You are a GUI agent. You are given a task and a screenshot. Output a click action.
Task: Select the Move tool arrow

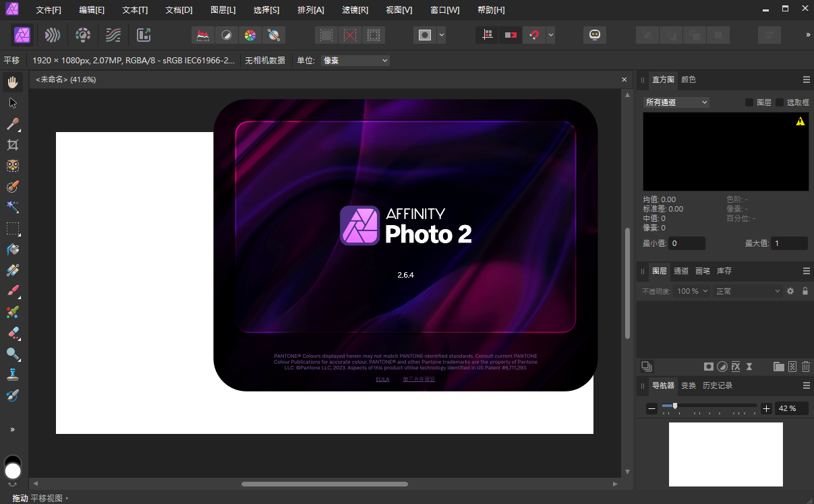(x=13, y=103)
